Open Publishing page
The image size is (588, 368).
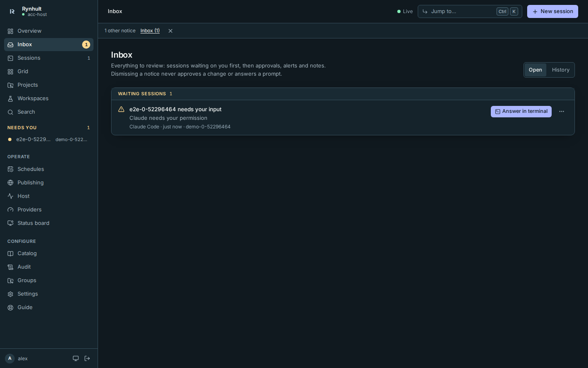(x=49, y=183)
